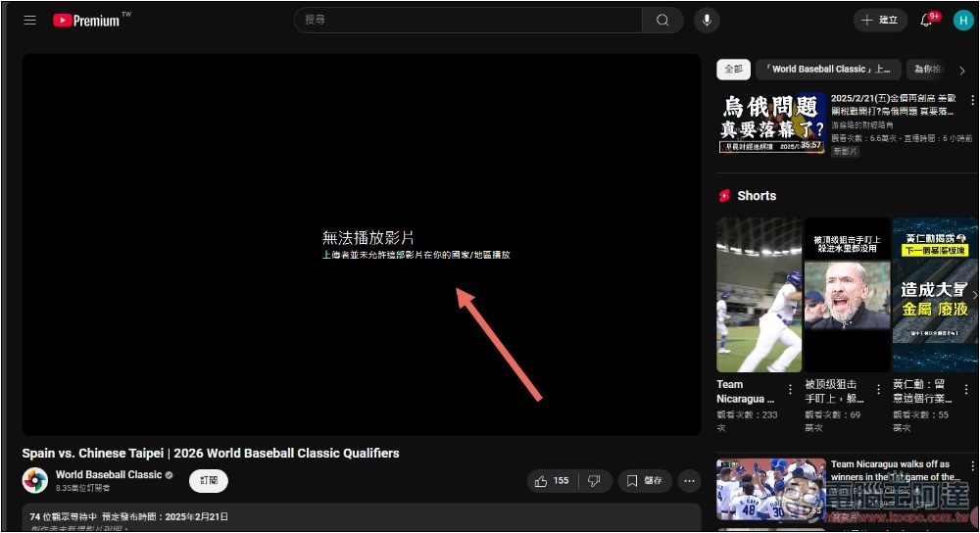Open more actions ellipsis under video
The height and width of the screenshot is (533, 980).
coord(690,481)
